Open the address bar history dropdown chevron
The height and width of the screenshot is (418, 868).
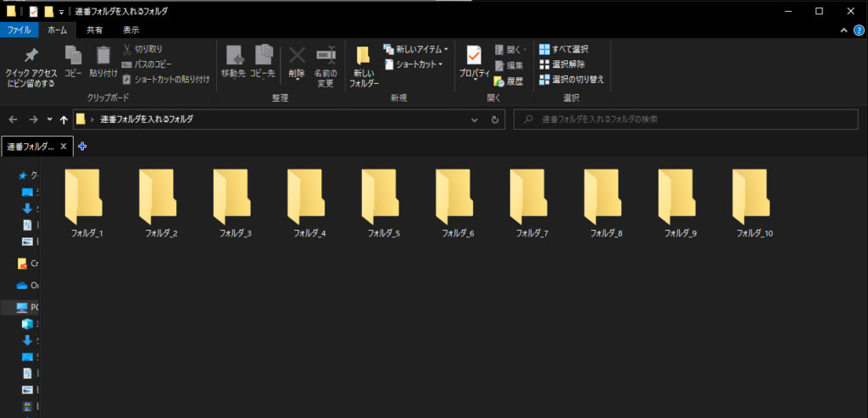476,120
